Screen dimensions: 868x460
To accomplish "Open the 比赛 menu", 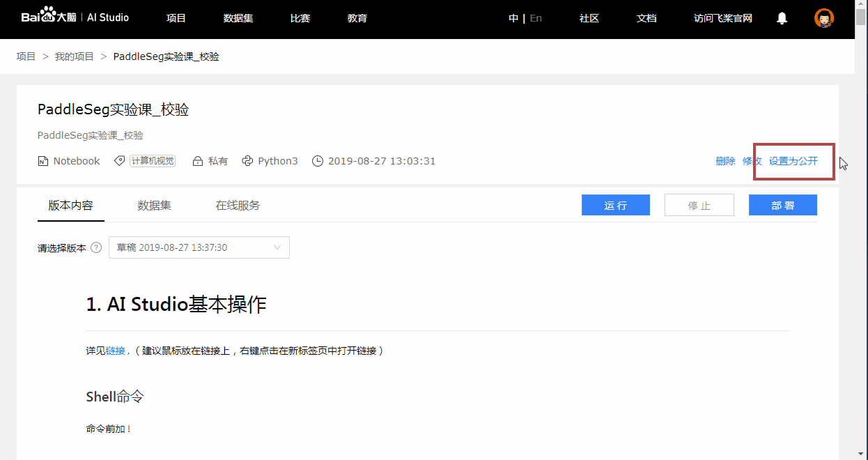I will [300, 18].
